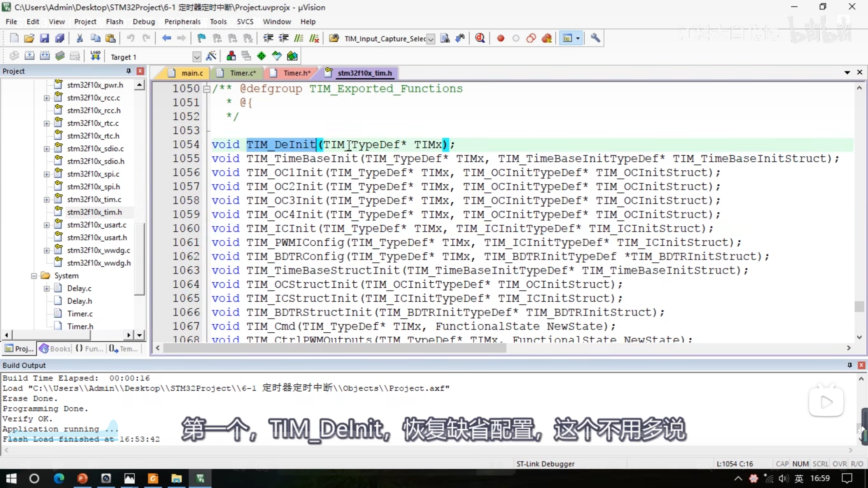The width and height of the screenshot is (868, 488).
Task: Open the Peripherals menu
Action: click(x=182, y=22)
